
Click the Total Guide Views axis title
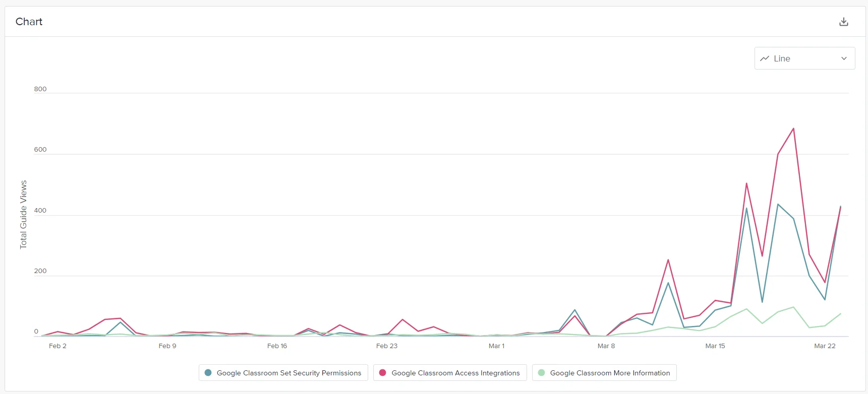pyautogui.click(x=23, y=215)
